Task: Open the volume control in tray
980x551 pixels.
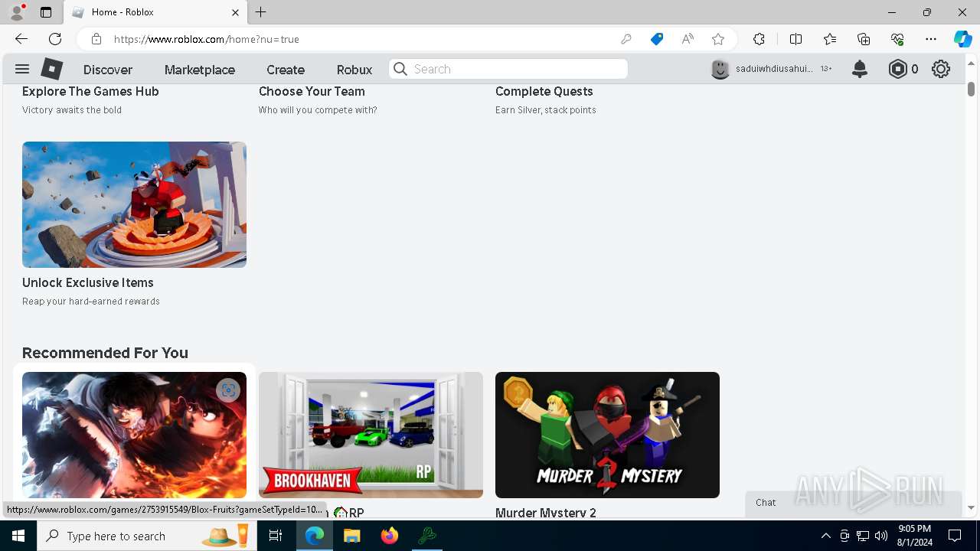Action: click(881, 536)
